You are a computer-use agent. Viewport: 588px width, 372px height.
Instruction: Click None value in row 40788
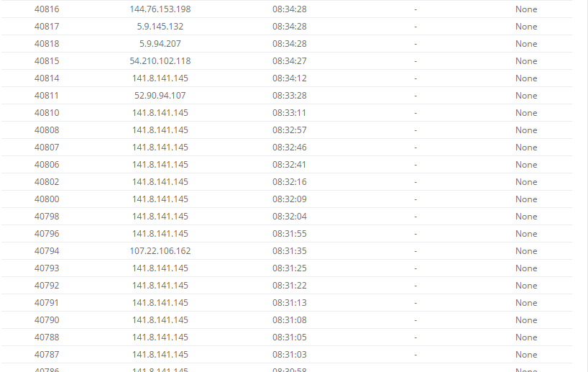(x=526, y=337)
